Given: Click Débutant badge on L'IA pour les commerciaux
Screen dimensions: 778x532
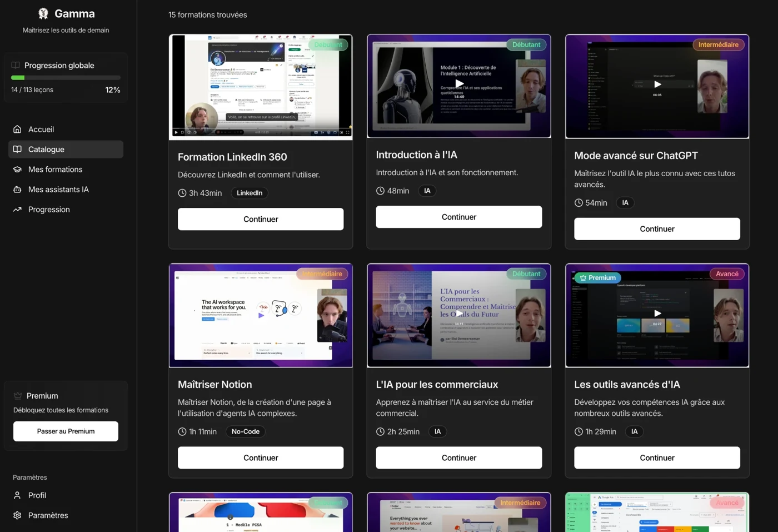Looking at the screenshot, I should point(526,274).
